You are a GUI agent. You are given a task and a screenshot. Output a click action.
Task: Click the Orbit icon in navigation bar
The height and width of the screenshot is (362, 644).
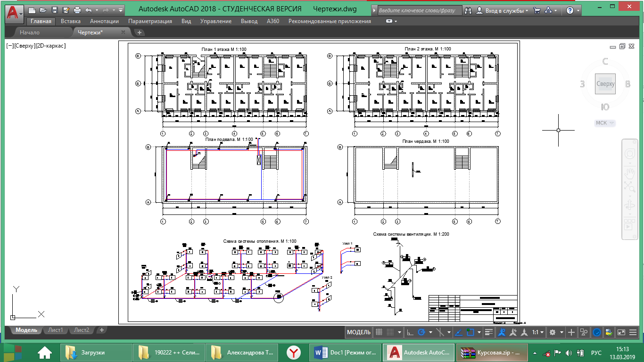pyautogui.click(x=630, y=206)
